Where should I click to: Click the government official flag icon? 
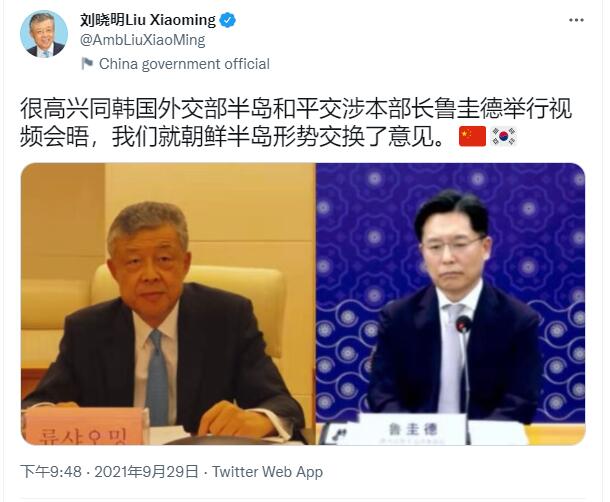coord(87,63)
